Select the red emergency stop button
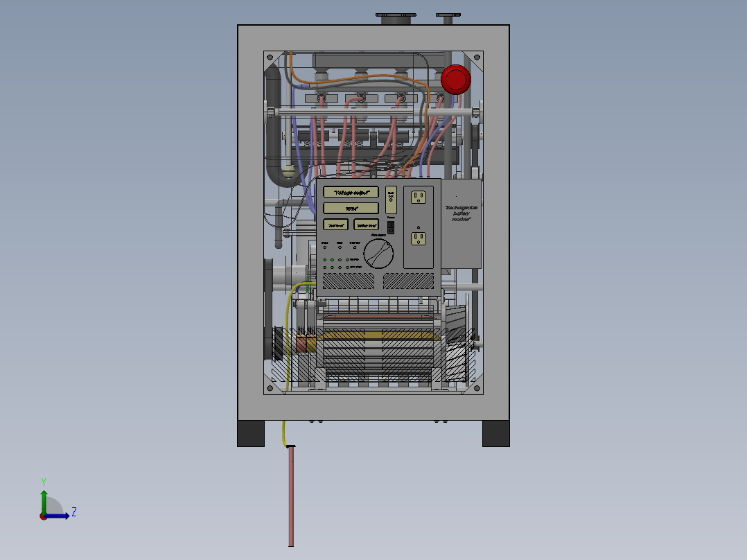This screenshot has width=747, height=560. click(455, 80)
